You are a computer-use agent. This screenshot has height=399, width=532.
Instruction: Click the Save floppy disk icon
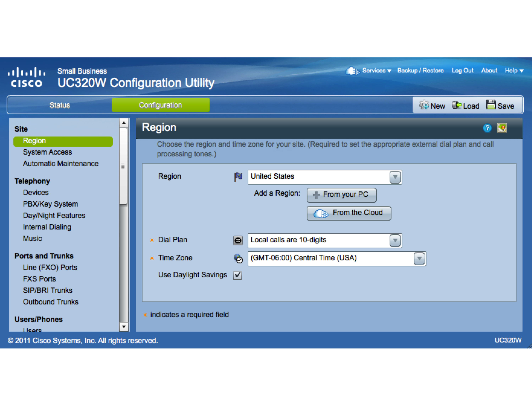(491, 105)
